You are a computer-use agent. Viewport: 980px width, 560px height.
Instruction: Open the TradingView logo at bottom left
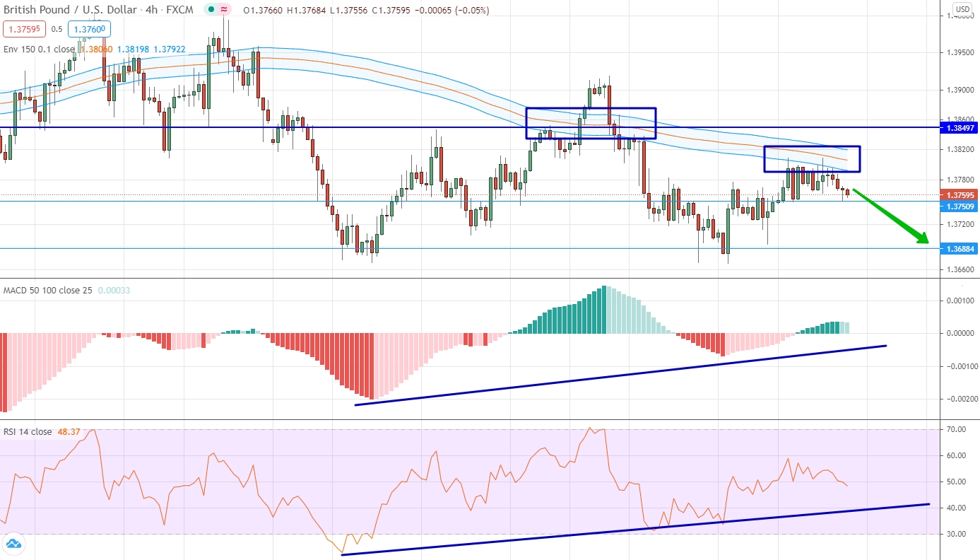click(13, 544)
